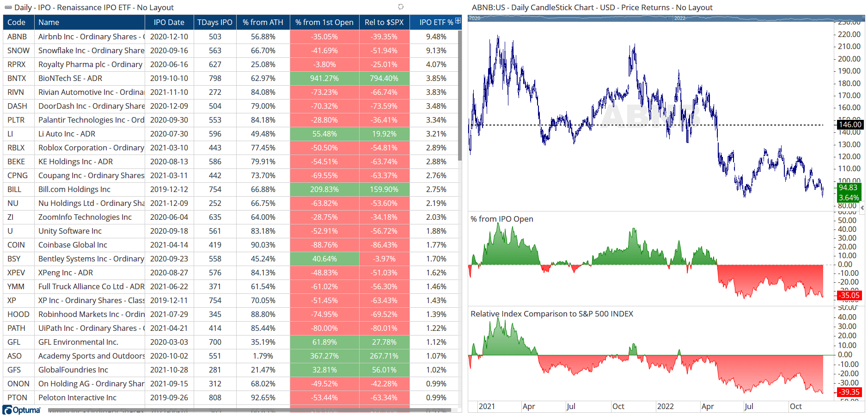Click the refresh spinner above the Rel to $SPX column
This screenshot has height=416, width=868.
tap(400, 6)
